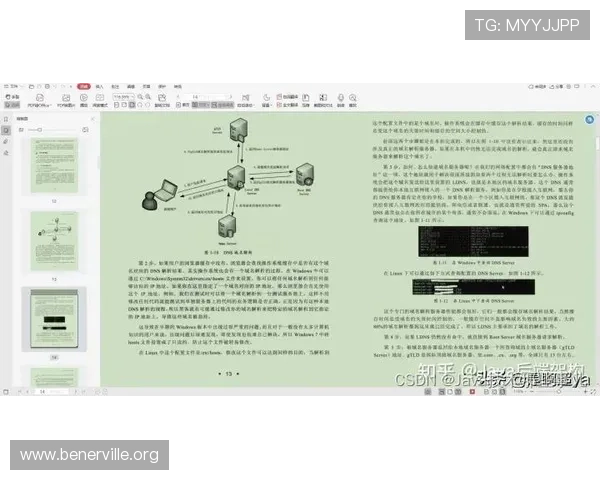The width and height of the screenshot is (600, 480).
Task: Click the toolbar page number field
Action: click(x=204, y=97)
